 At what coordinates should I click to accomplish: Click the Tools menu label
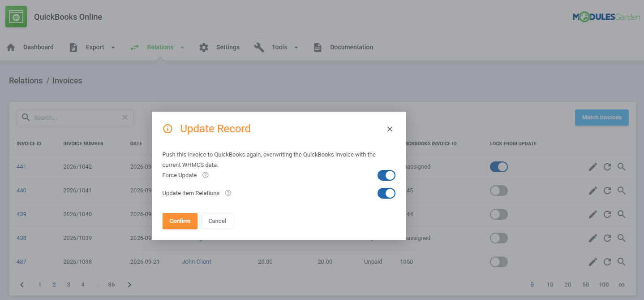click(x=279, y=47)
